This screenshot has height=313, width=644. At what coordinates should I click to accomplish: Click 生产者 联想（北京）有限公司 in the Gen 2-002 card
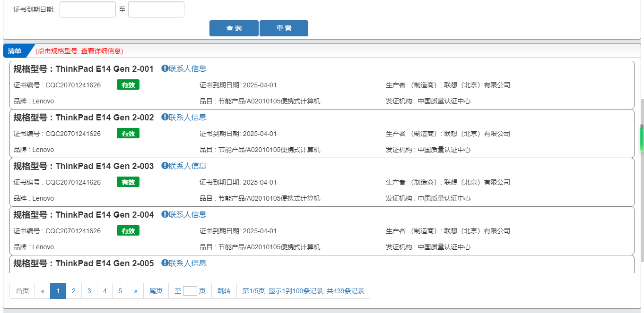(x=448, y=134)
